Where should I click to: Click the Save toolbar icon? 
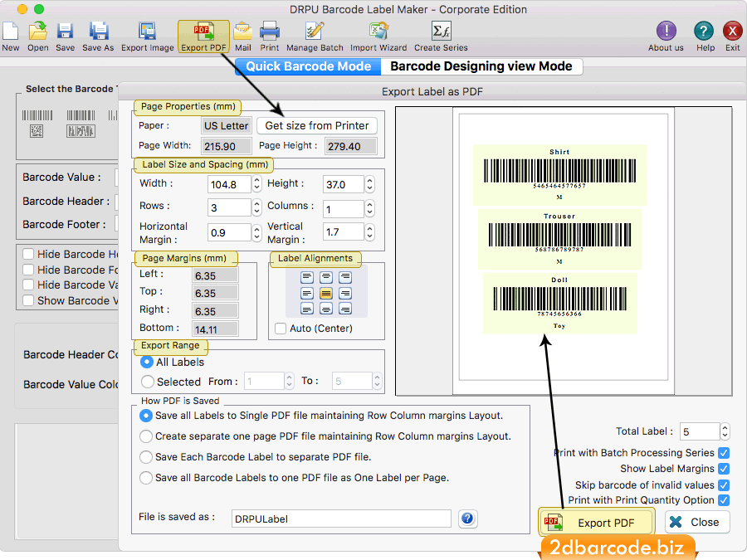pyautogui.click(x=65, y=32)
